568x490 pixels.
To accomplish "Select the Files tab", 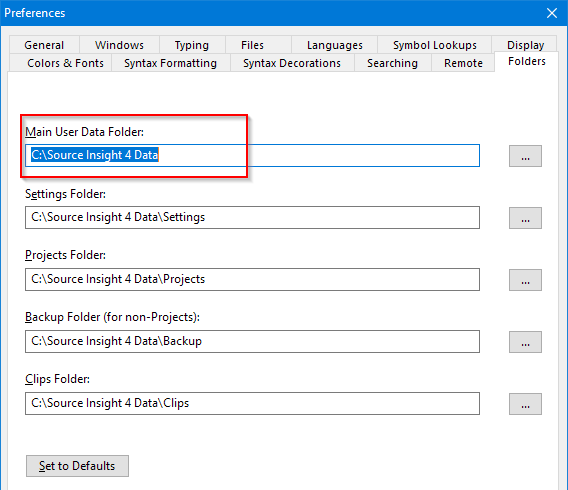I will click(252, 45).
